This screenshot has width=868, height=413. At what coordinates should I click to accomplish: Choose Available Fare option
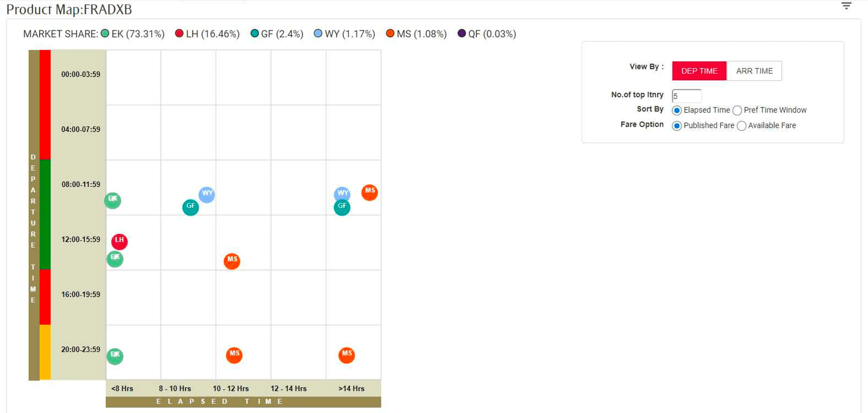click(741, 126)
